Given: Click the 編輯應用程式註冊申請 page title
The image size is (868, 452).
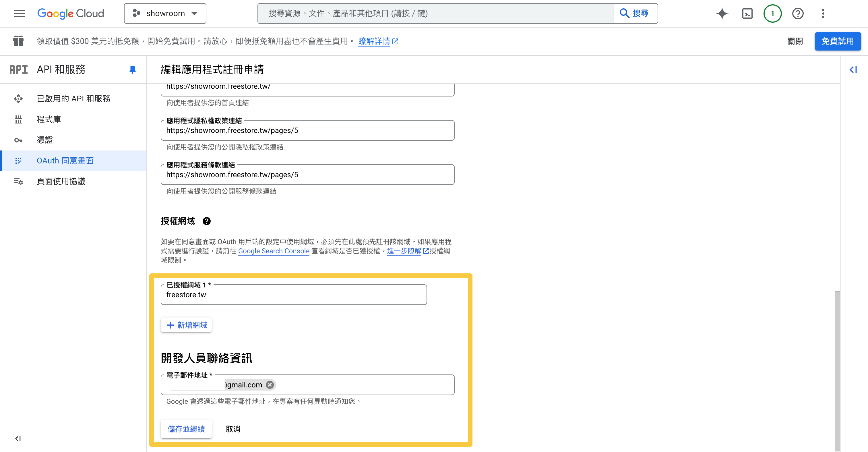Looking at the screenshot, I should (x=212, y=69).
